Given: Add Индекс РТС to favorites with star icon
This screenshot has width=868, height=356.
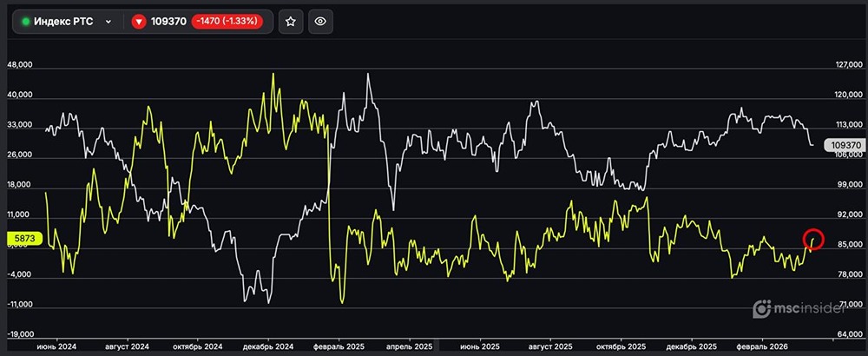Looking at the screenshot, I should (291, 22).
